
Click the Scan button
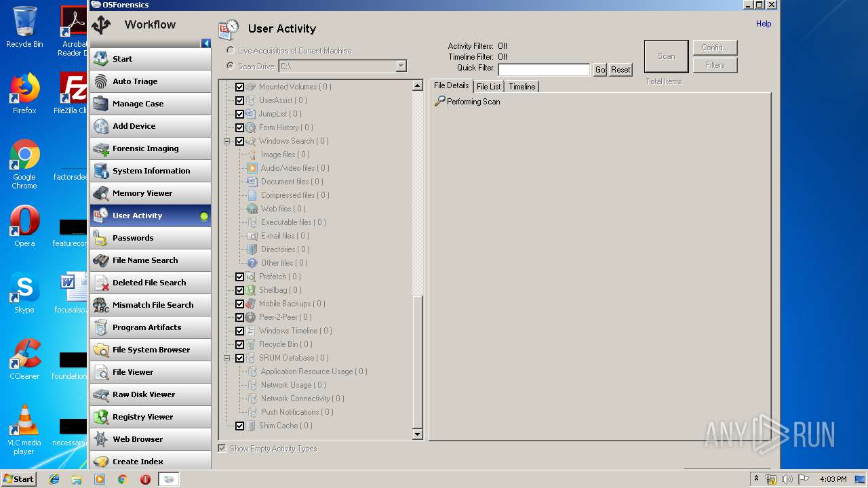click(x=667, y=56)
